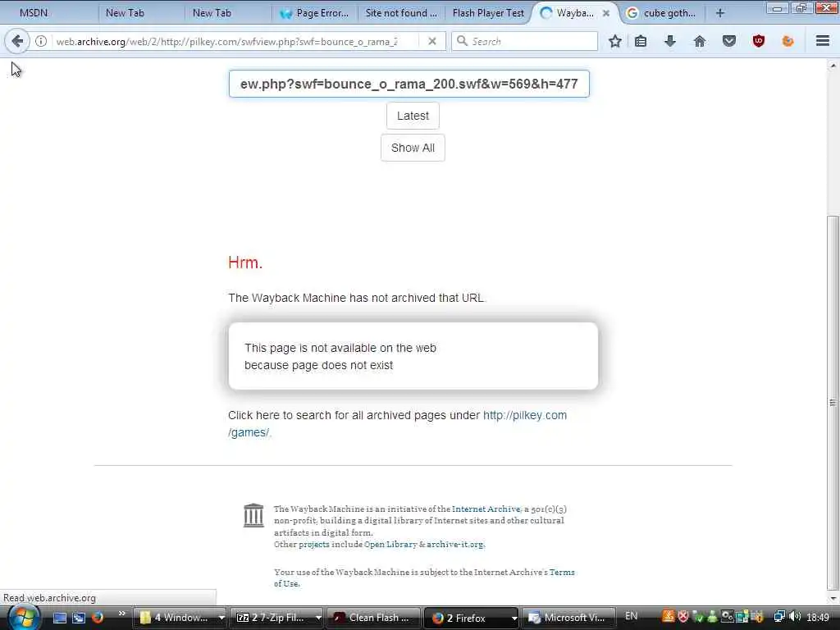Close the Wayback Machine tab
Viewport: 840px width, 630px height.
click(606, 13)
